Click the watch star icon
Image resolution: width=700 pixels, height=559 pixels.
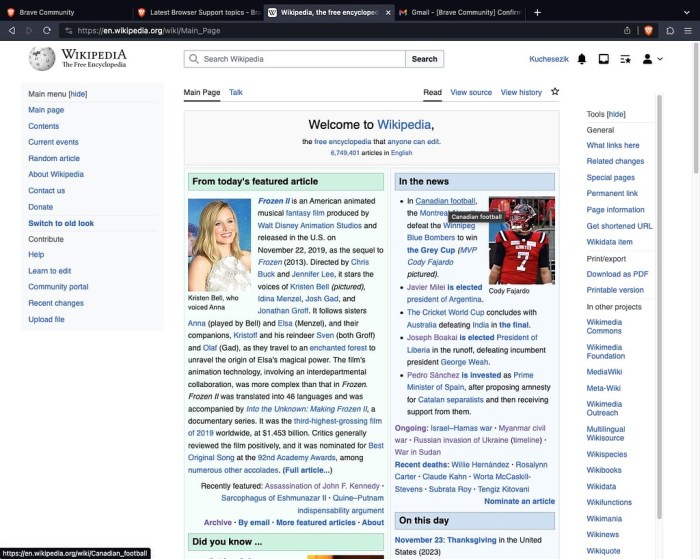pos(555,92)
